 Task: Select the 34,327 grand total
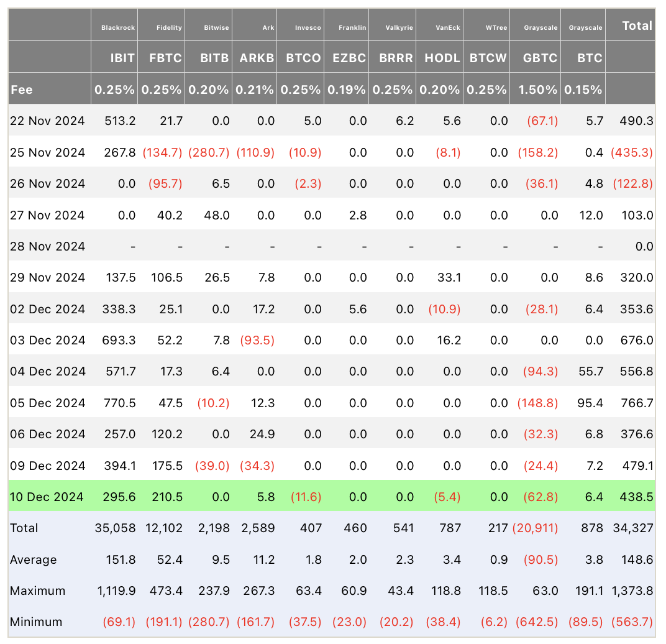[x=633, y=528]
